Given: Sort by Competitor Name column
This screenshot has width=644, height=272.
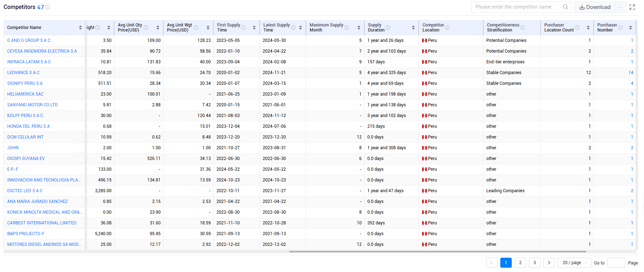Looking at the screenshot, I should point(80,28).
